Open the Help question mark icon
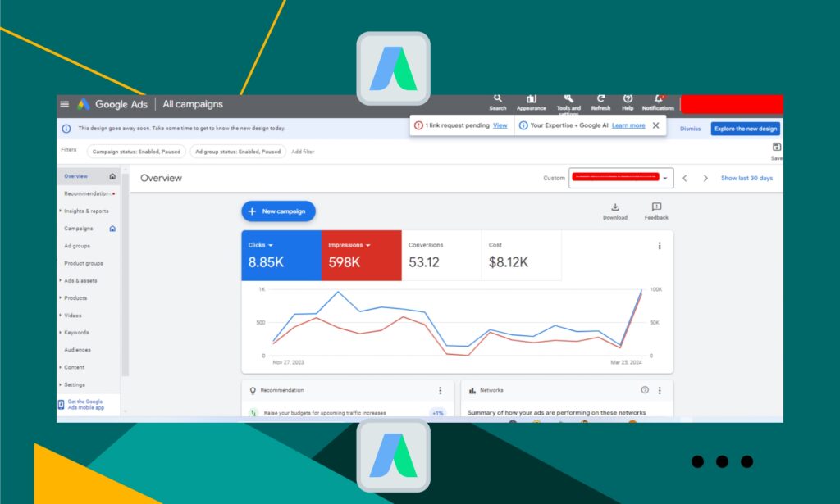840x504 pixels. pos(628,99)
